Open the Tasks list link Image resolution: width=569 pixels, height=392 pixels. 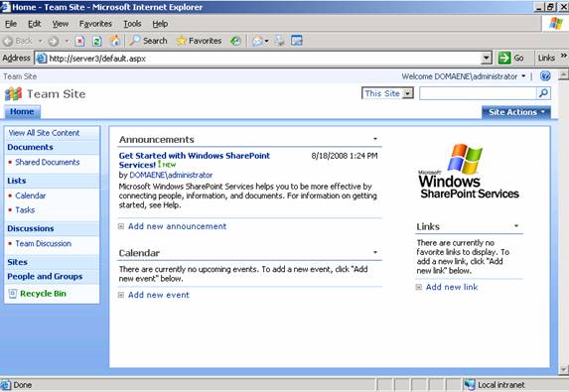point(25,210)
